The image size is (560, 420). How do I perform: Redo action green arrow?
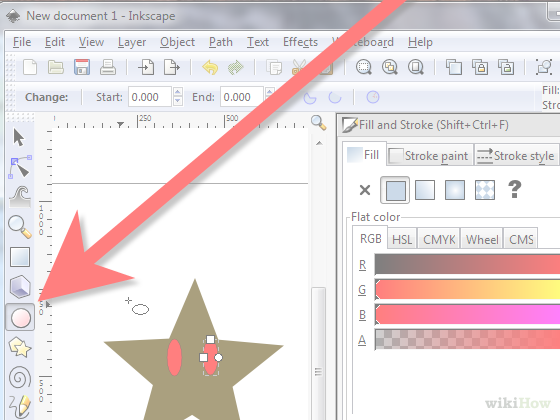[236, 67]
